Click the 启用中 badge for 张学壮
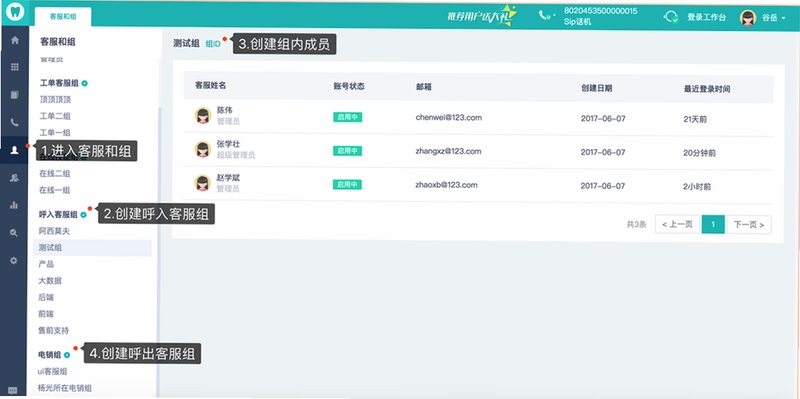Image resolution: width=800 pixels, height=399 pixels. [x=347, y=151]
